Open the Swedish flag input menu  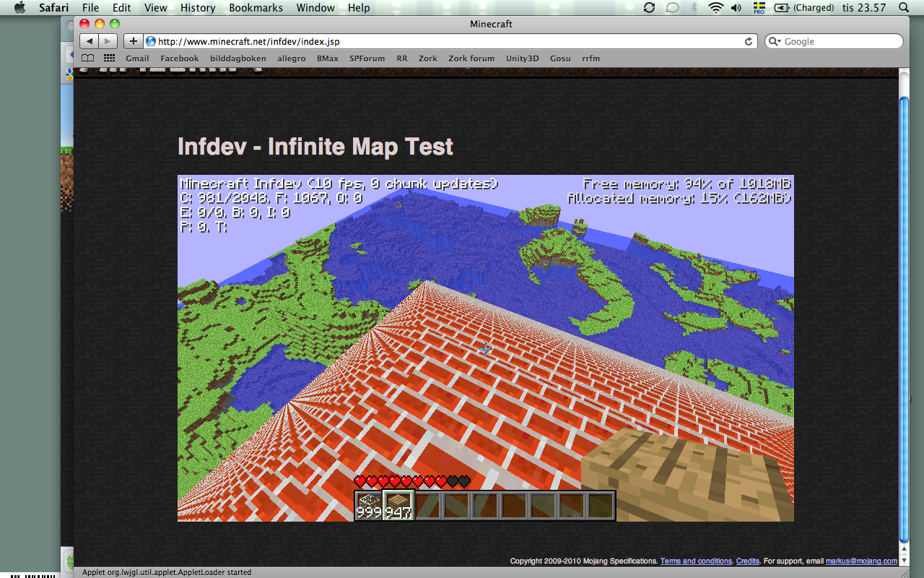pos(759,8)
